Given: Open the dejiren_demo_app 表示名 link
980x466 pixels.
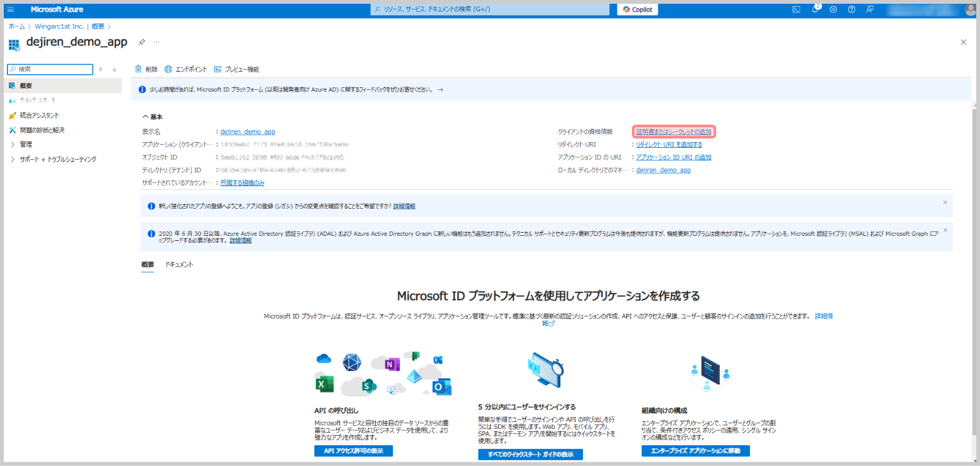Looking at the screenshot, I should click(x=248, y=132).
